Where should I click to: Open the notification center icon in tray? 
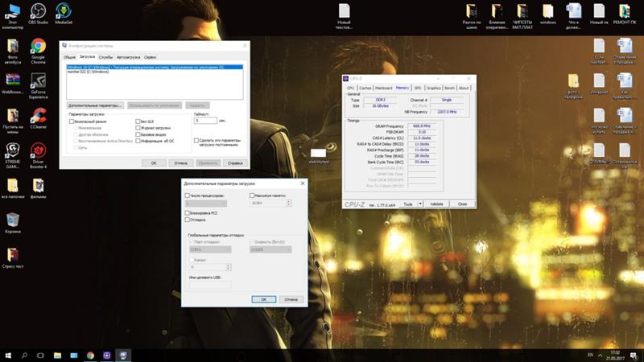point(634,356)
